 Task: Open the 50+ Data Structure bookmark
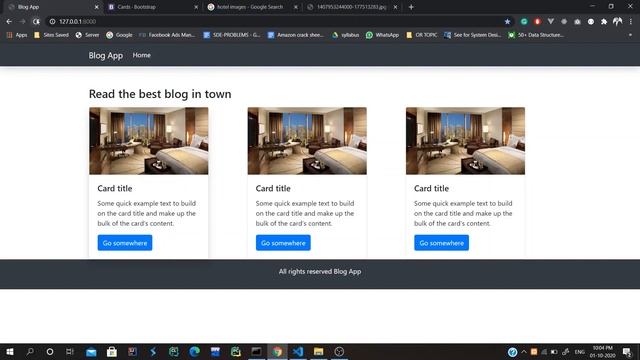tap(536, 35)
